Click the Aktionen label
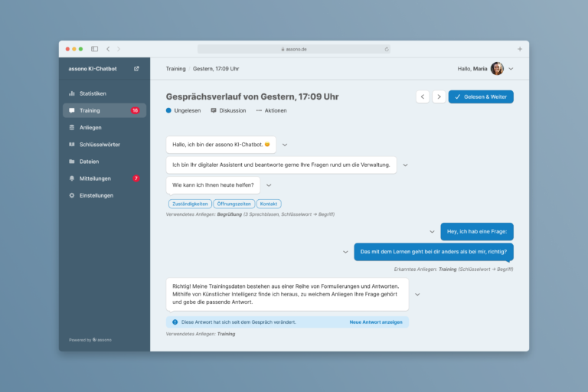This screenshot has height=392, width=588. tap(276, 110)
